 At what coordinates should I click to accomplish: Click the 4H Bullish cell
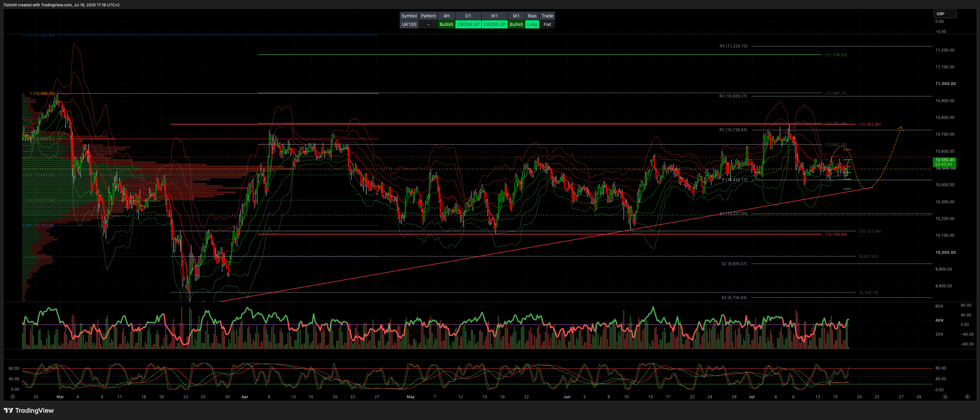click(446, 24)
